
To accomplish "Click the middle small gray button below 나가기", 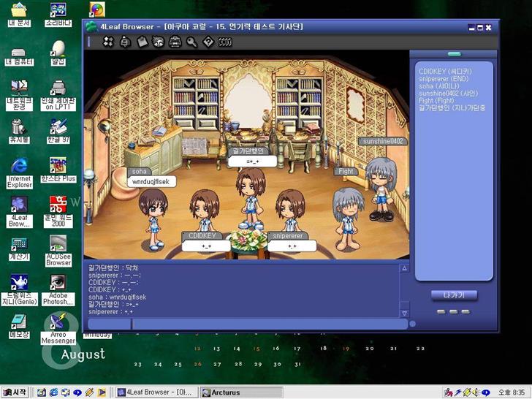I will click(x=454, y=311).
